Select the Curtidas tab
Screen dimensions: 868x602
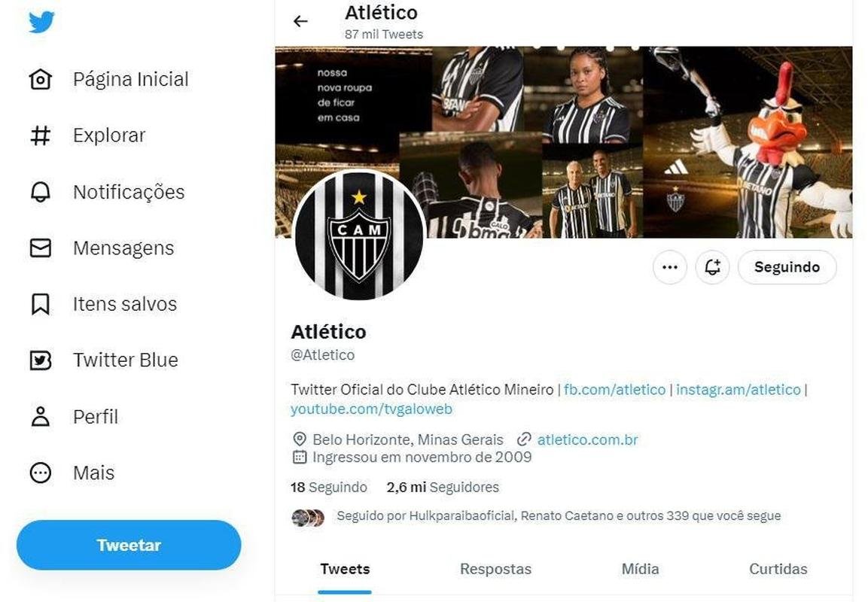[x=778, y=569]
